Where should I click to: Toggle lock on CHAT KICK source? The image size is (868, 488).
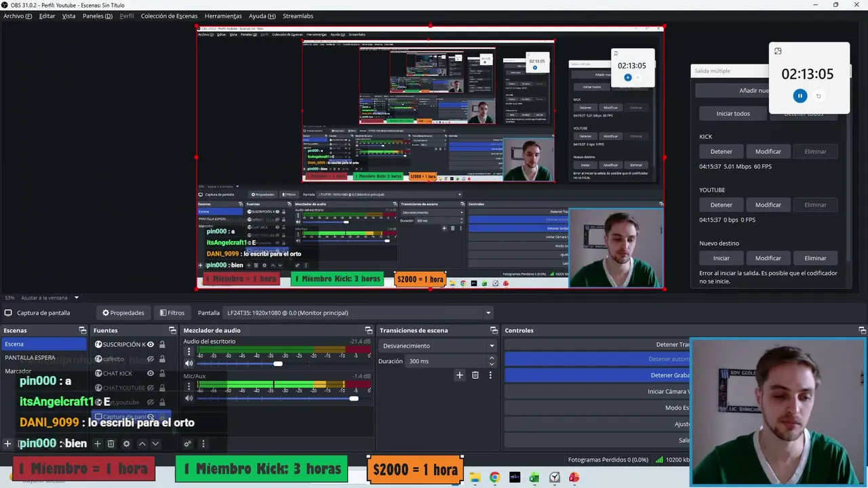tap(162, 373)
